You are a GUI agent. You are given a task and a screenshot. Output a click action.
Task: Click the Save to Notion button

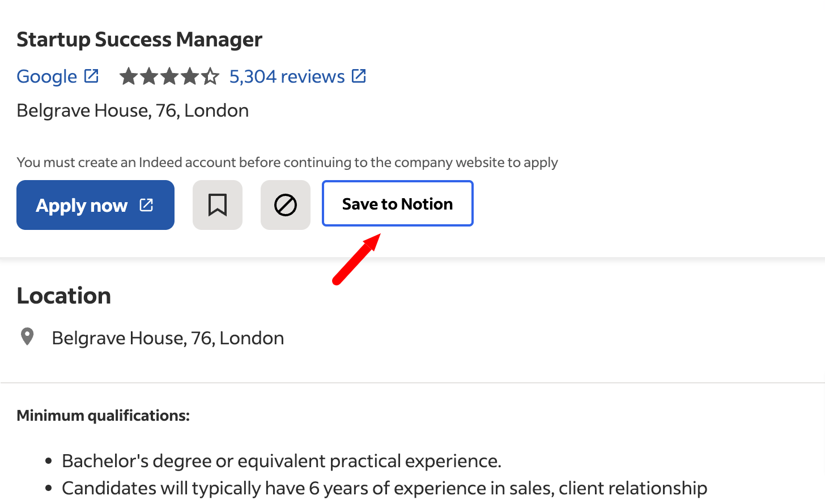click(x=397, y=204)
